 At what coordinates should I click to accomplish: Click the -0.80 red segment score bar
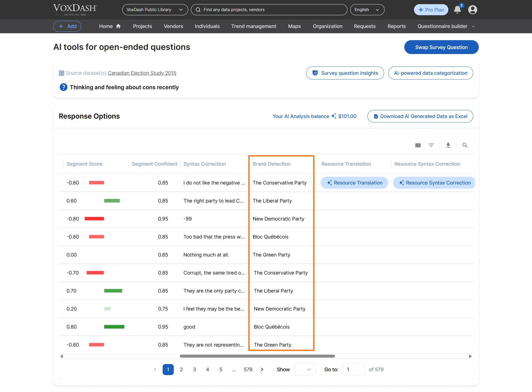94,219
